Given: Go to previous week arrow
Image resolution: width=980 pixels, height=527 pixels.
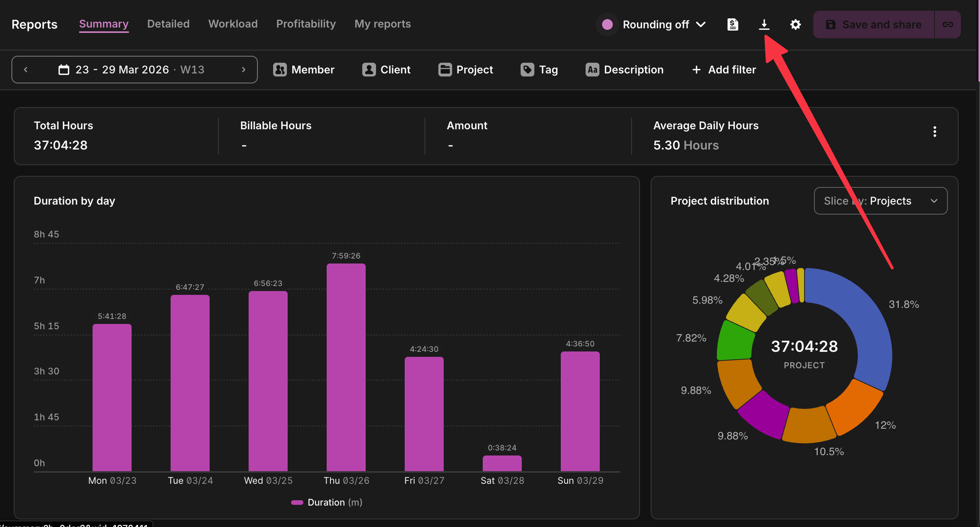Looking at the screenshot, I should click(26, 70).
